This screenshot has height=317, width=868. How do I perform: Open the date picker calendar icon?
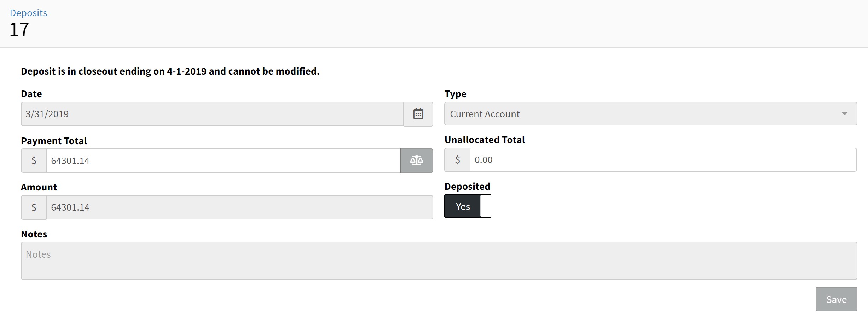click(x=418, y=114)
